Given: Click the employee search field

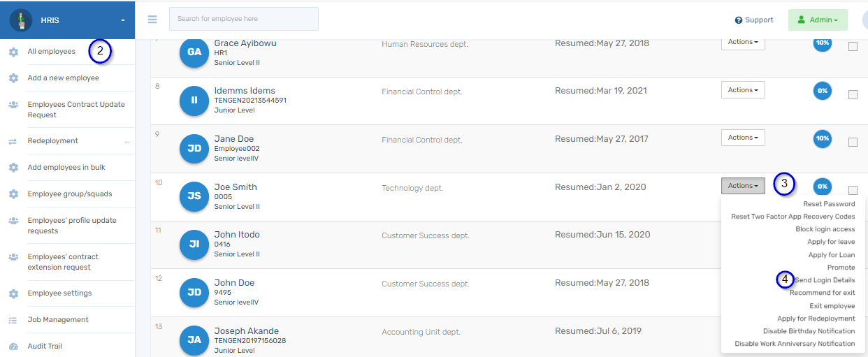Looking at the screenshot, I should [x=243, y=19].
